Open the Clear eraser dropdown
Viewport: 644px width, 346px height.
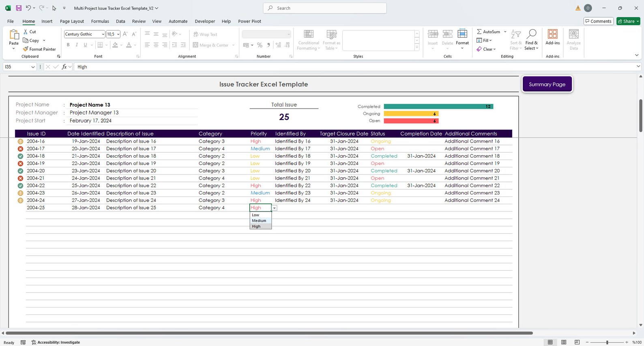(486, 49)
